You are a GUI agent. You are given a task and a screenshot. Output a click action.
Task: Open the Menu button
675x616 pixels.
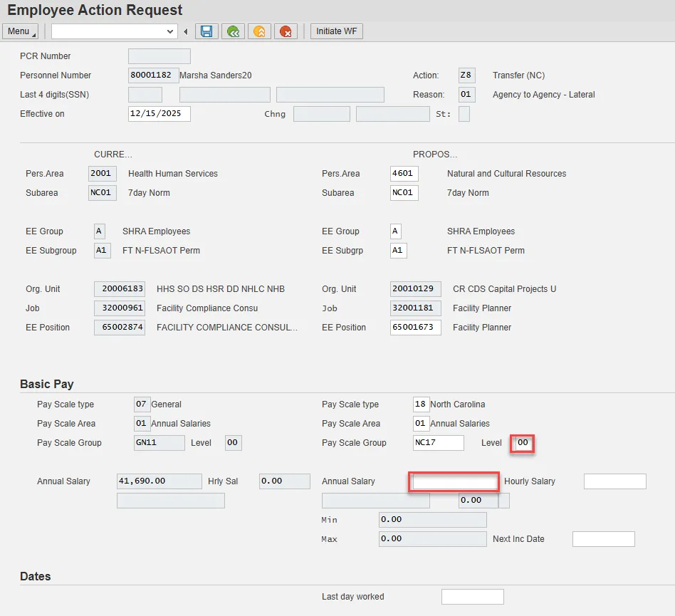point(20,31)
